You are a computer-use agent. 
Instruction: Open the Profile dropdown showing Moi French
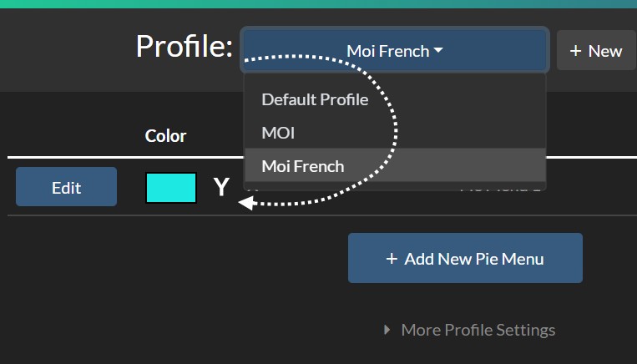(x=394, y=50)
